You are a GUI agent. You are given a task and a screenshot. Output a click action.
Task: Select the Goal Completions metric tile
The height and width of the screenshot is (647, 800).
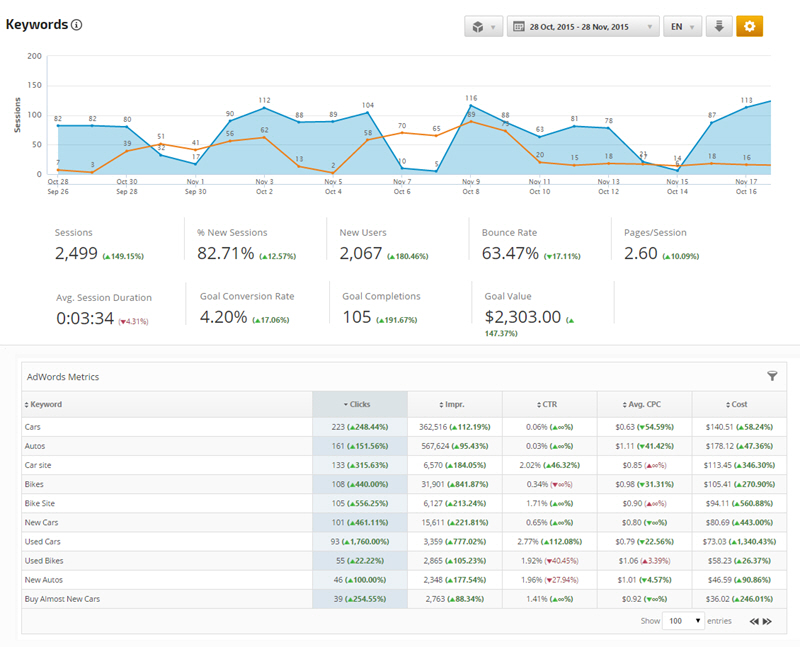397,309
